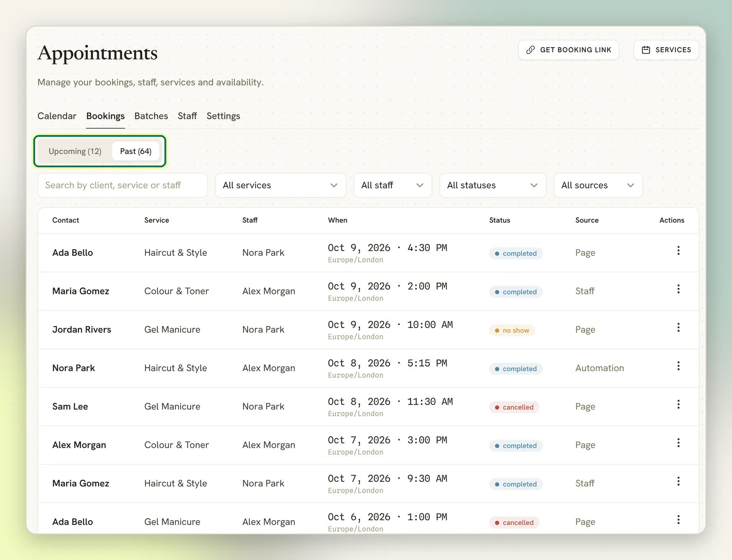
Task: Click the Status column header
Action: [x=500, y=220]
